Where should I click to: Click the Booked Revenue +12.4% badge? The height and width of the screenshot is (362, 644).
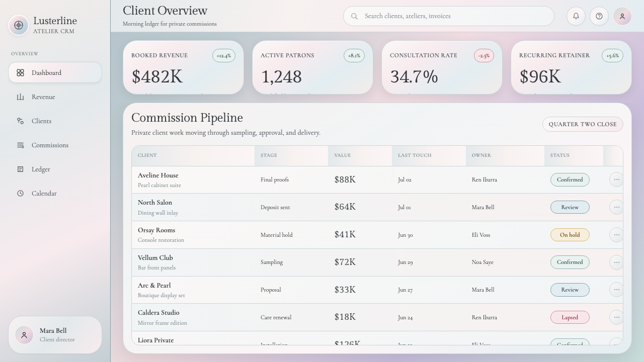pyautogui.click(x=224, y=55)
